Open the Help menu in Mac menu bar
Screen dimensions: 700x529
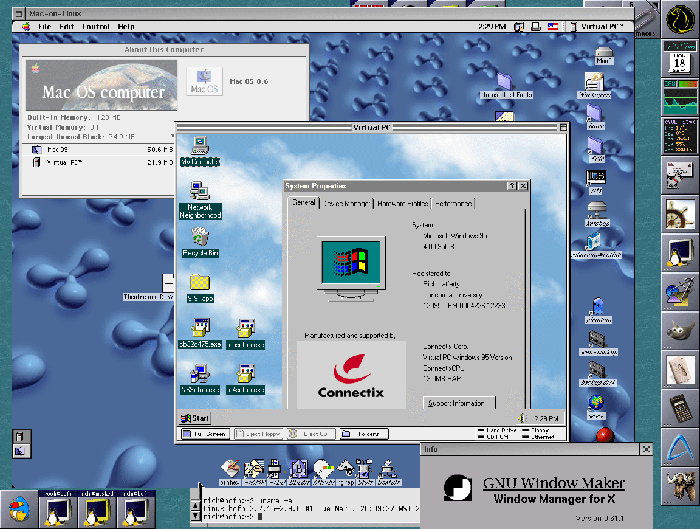tap(125, 25)
